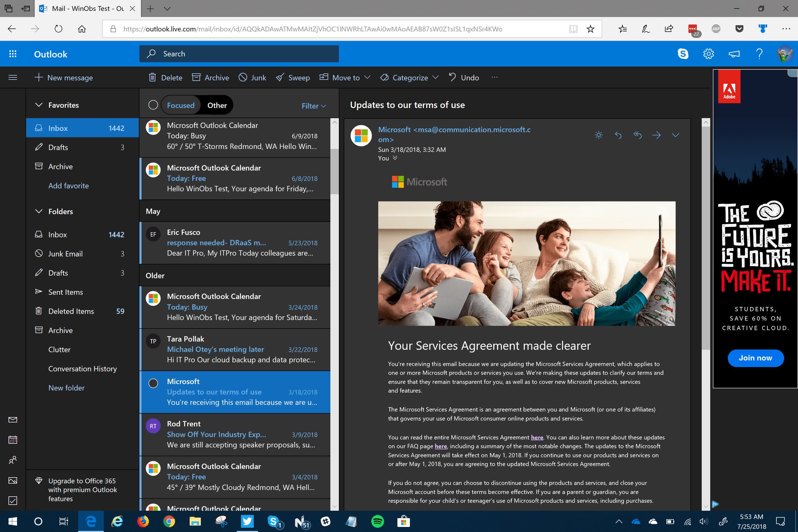Viewport: 798px width, 532px height.
Task: Click the New message button
Action: click(x=64, y=78)
